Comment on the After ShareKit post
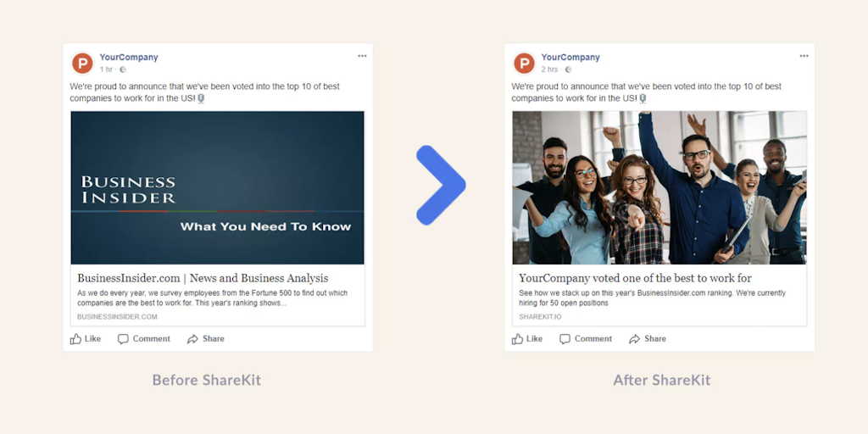The height and width of the screenshot is (434, 868). pos(586,339)
